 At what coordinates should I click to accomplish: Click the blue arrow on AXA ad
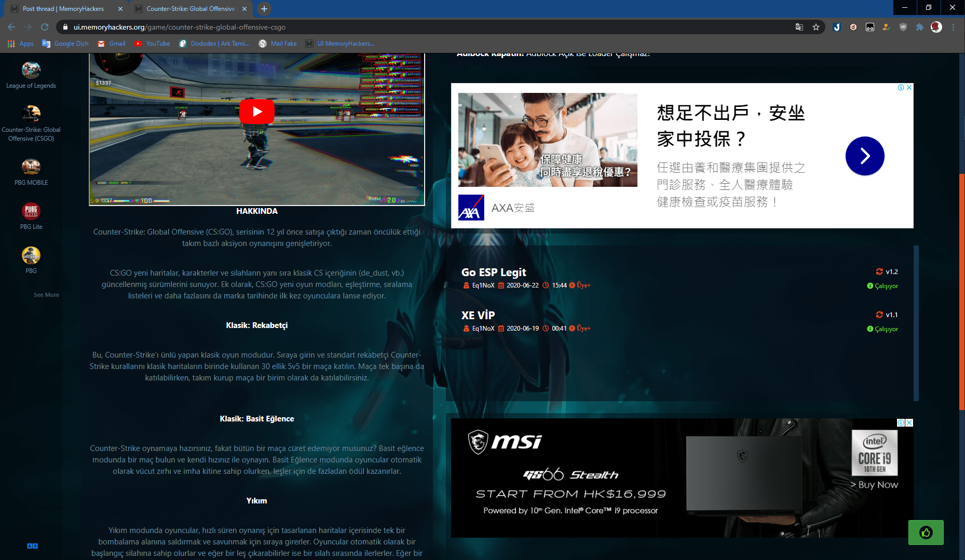(865, 156)
